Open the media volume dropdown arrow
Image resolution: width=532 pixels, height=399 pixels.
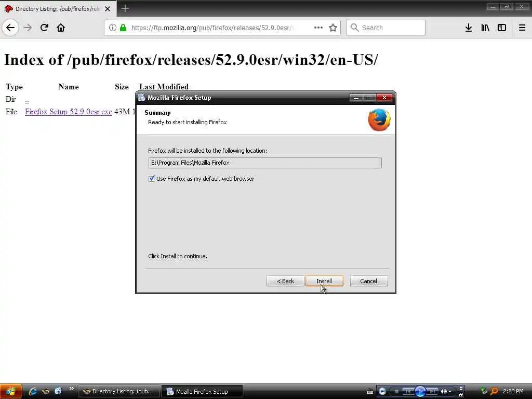pyautogui.click(x=450, y=392)
